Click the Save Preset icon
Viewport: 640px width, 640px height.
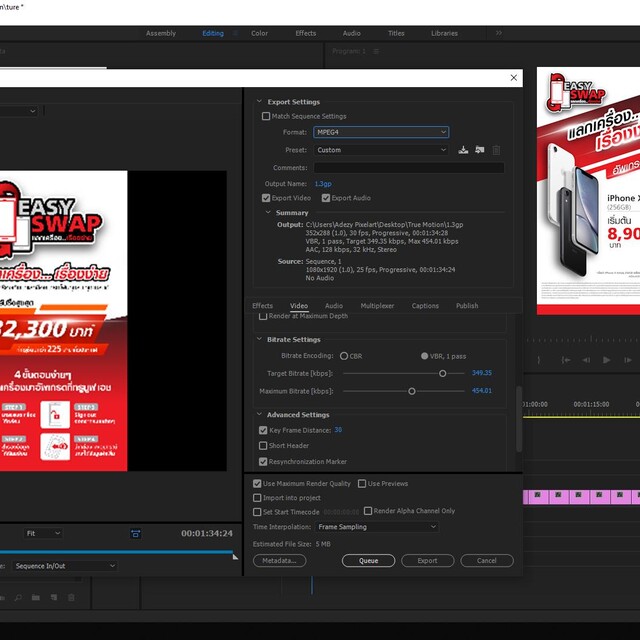click(463, 150)
